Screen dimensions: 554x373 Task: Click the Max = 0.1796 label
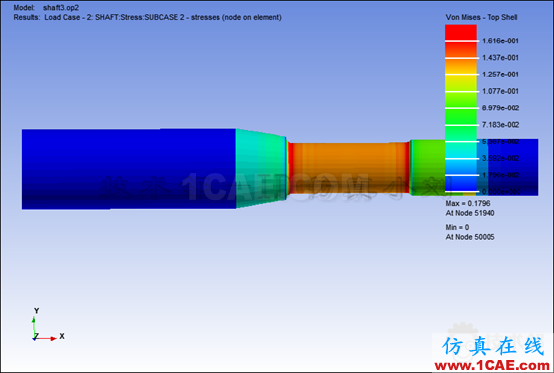pyautogui.click(x=468, y=203)
